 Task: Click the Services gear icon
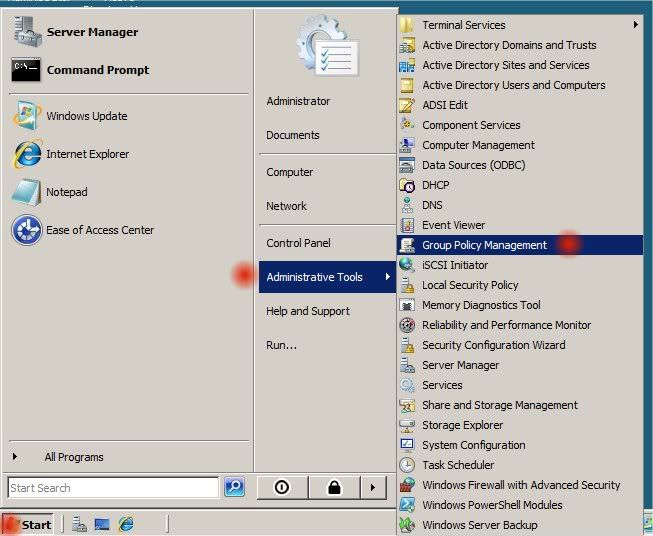click(406, 385)
